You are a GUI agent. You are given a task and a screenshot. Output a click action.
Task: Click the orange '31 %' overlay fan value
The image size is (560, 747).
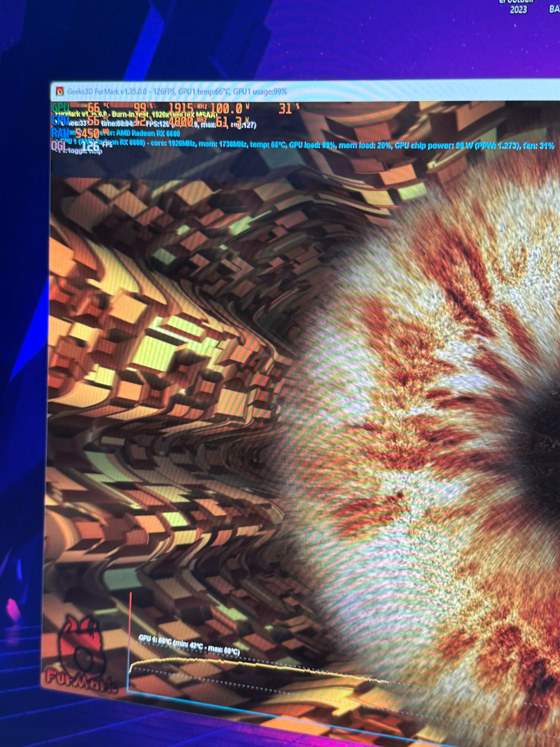[x=289, y=108]
